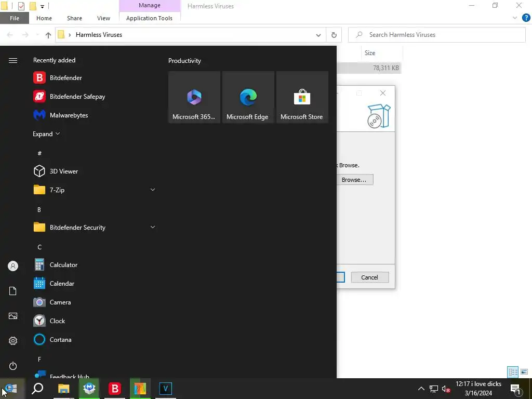Jump to the # letter group
Viewport: 532px width, 399px height.
pos(39,153)
